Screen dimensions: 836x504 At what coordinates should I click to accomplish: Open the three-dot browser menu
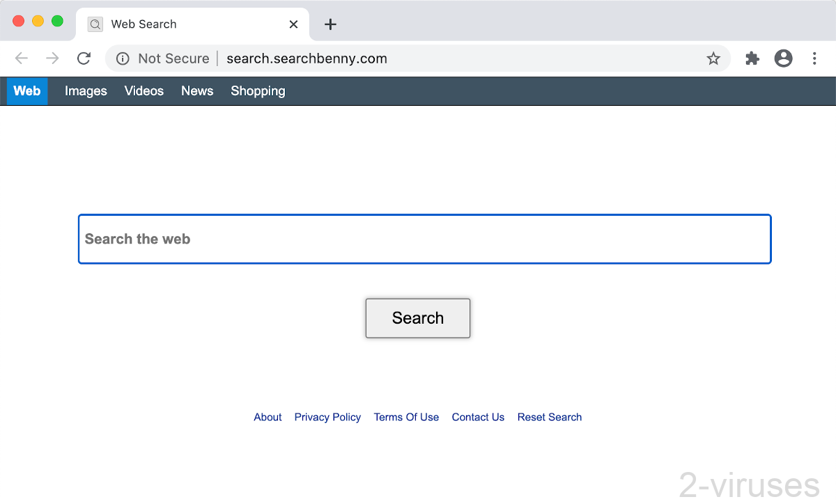[x=814, y=58]
